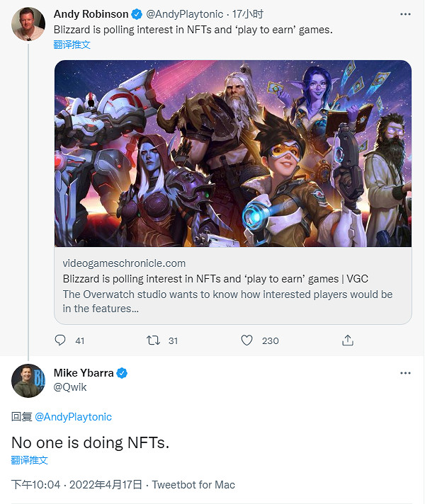Click the tweet timestamp 下午10:04
425x504 pixels.
click(x=37, y=485)
